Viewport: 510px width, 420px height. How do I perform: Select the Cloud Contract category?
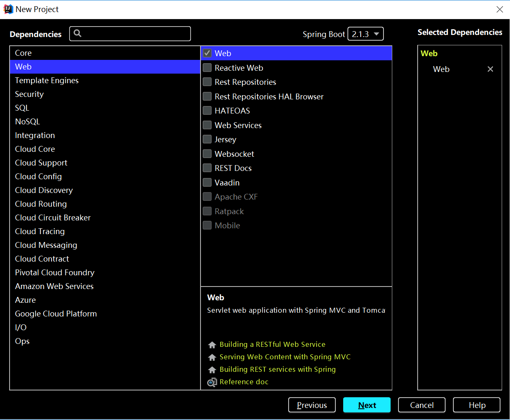[105, 259]
